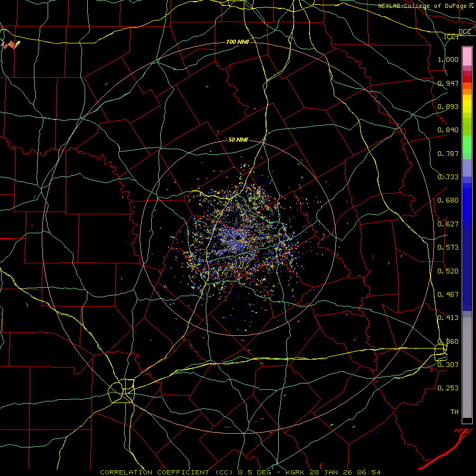The image size is (476, 476).
Task: Select the 0.680 scale value
Action: pyautogui.click(x=448, y=200)
